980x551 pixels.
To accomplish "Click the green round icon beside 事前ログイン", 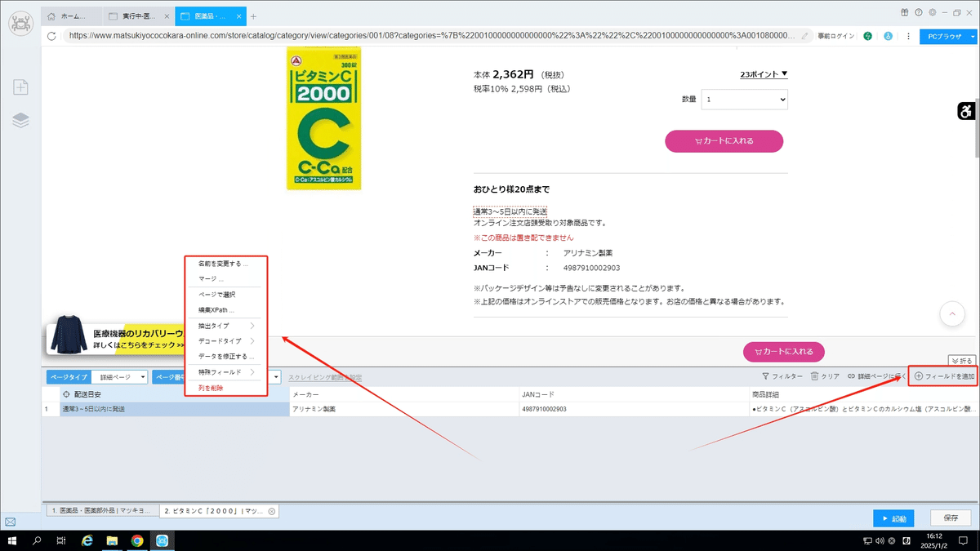I will click(867, 36).
